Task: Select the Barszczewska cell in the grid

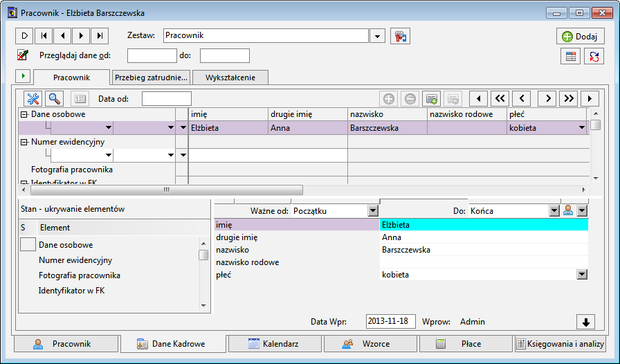Action: coord(387,128)
